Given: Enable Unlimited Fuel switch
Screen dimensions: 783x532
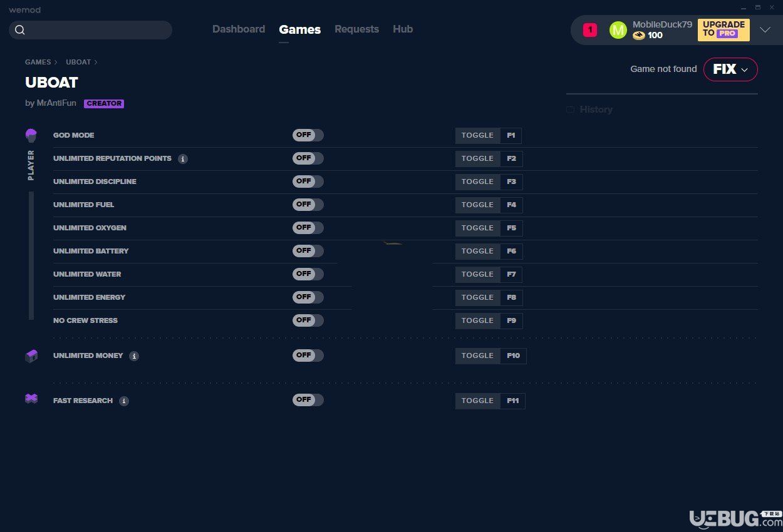Looking at the screenshot, I should [x=308, y=205].
